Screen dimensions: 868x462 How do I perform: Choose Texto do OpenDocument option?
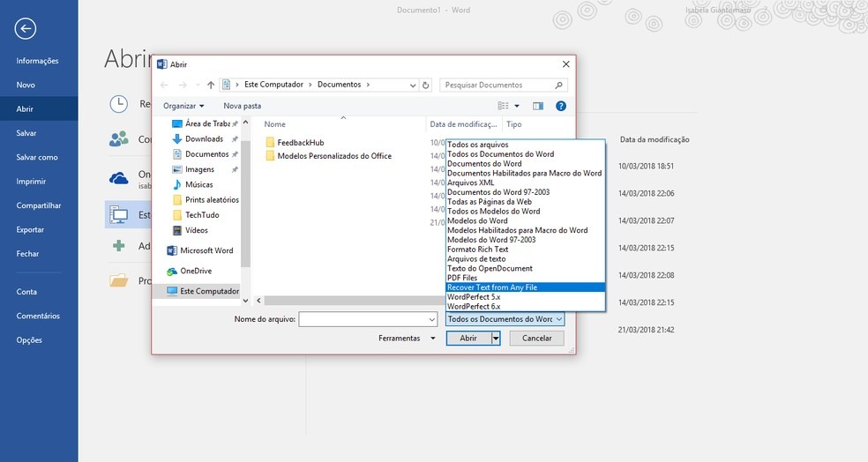(x=526, y=268)
